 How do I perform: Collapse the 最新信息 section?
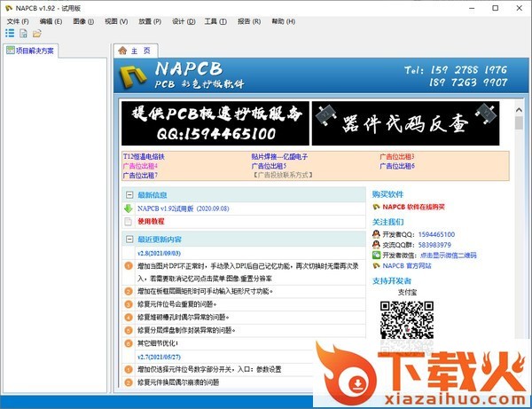click(x=129, y=195)
